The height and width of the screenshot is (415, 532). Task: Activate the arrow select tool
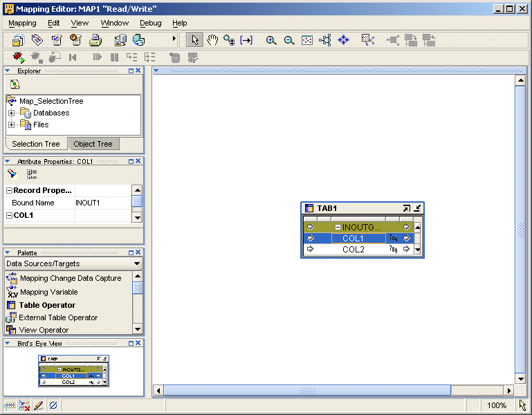point(194,40)
